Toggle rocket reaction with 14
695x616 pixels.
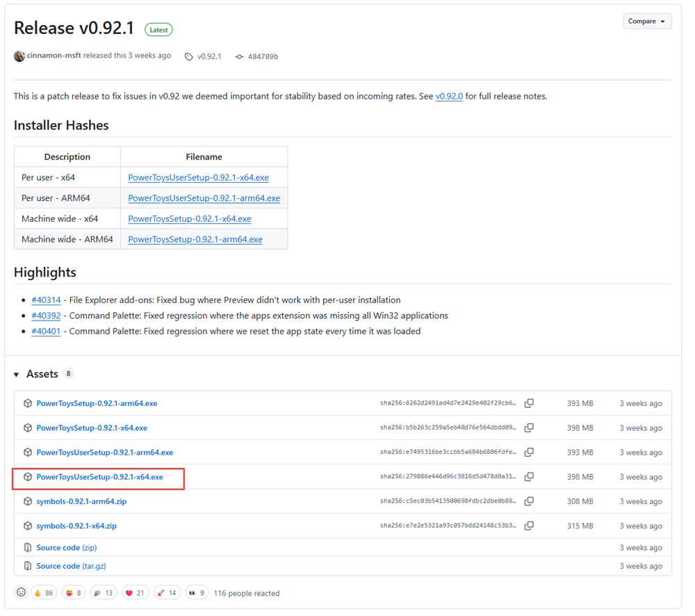[167, 593]
